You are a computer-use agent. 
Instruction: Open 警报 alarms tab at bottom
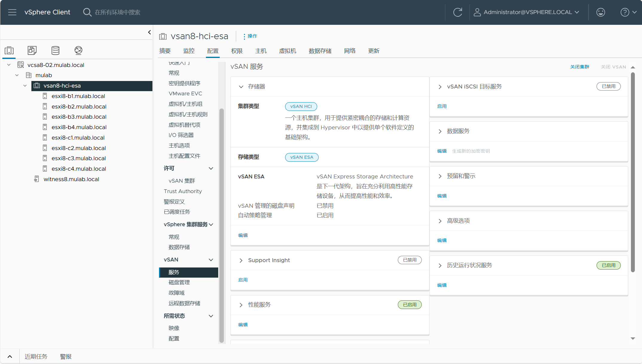(66, 357)
